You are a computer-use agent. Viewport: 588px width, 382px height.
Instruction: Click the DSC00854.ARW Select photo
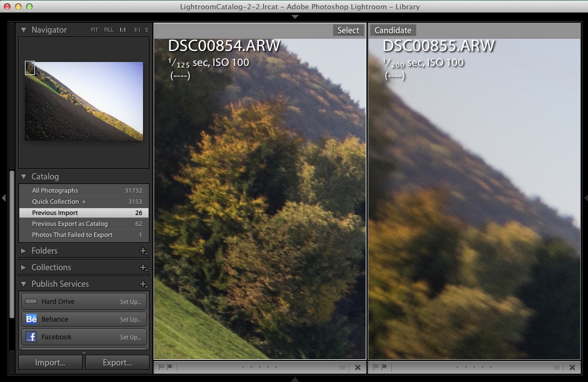260,199
